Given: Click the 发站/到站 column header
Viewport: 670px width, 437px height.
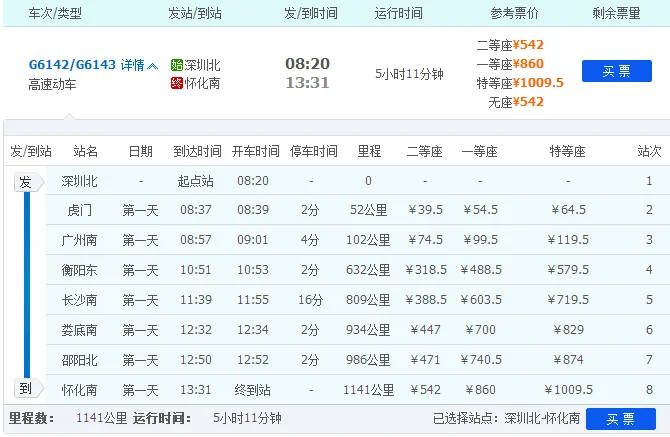Looking at the screenshot, I should (195, 13).
